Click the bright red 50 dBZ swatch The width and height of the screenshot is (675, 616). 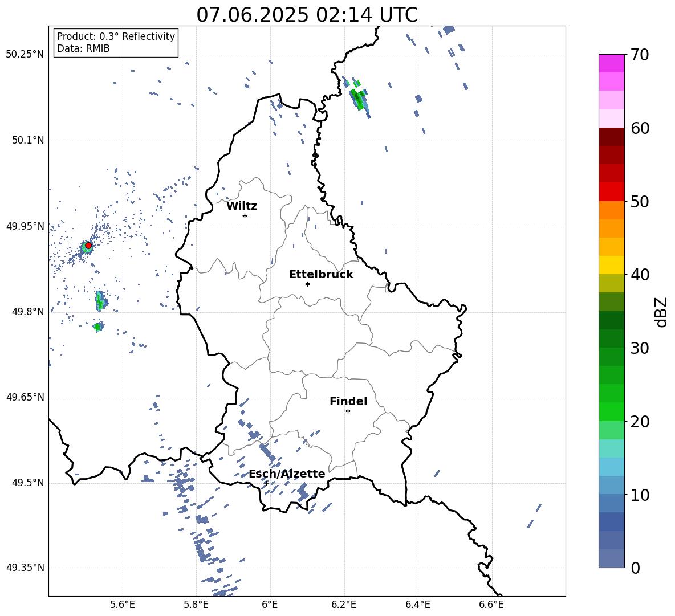(611, 192)
